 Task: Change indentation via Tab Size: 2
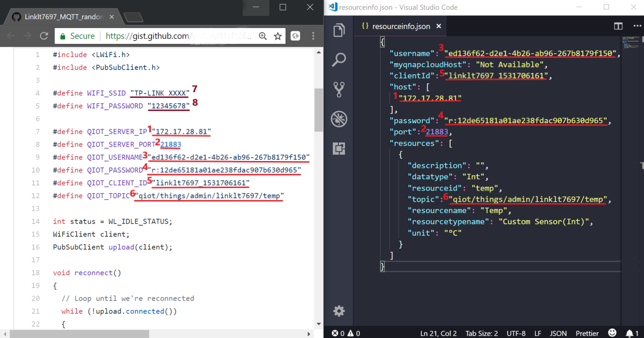click(x=482, y=333)
